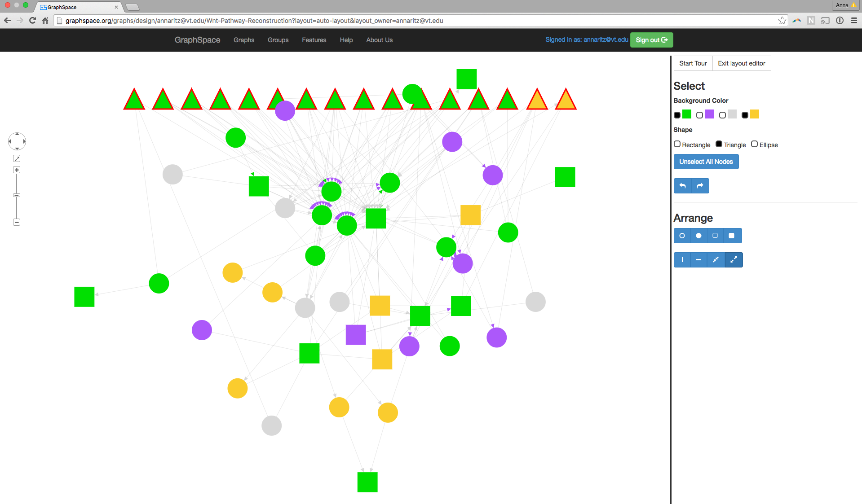Uncheck the Triangle shape checkbox
The height and width of the screenshot is (504, 862).
[x=719, y=144]
